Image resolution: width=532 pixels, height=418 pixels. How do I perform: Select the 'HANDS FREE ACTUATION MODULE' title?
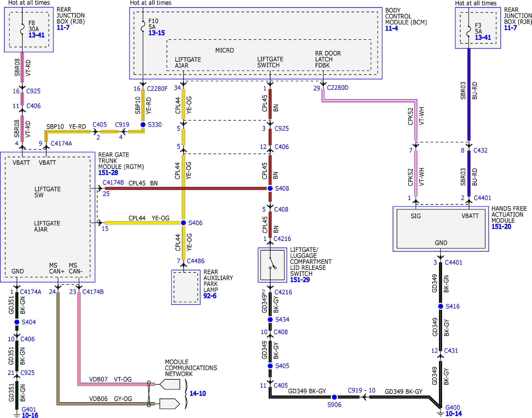(509, 215)
